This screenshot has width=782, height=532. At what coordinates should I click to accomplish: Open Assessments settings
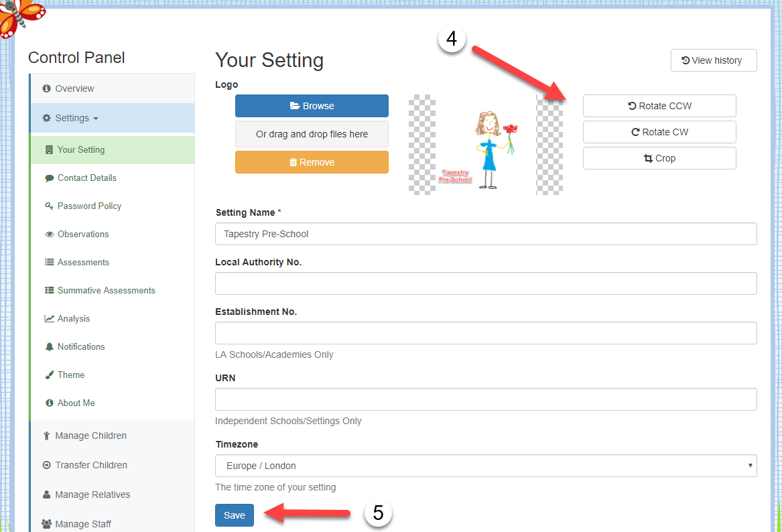(x=113, y=262)
